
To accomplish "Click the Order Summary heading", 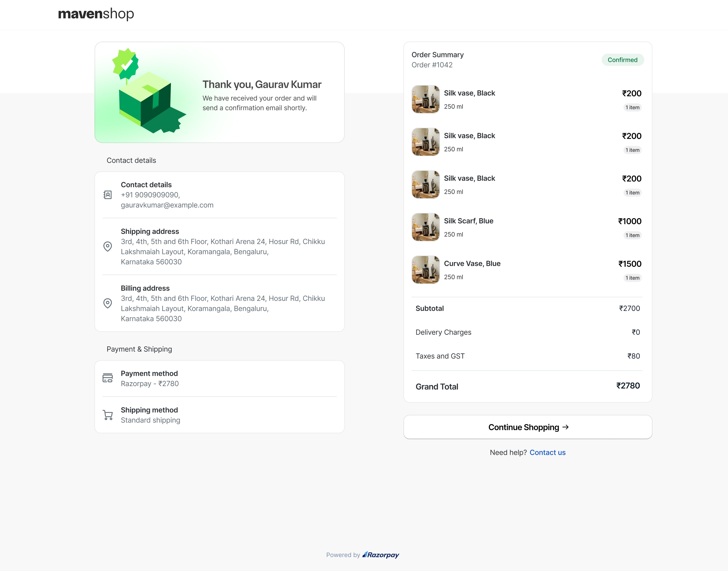I will [437, 55].
